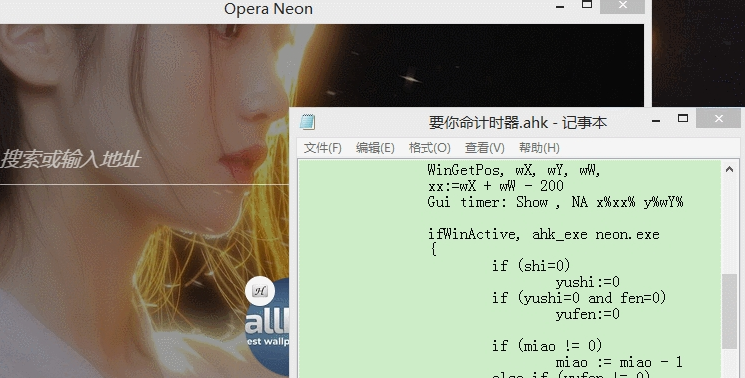Screen dimensions: 745x378
Task: Click the 'if (miao != 0)' line
Action: click(547, 345)
